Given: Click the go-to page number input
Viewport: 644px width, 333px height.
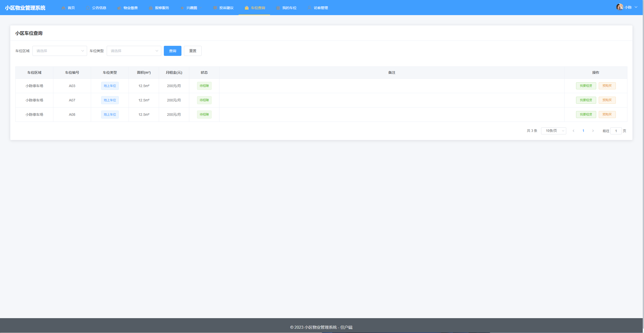Looking at the screenshot, I should [616, 131].
